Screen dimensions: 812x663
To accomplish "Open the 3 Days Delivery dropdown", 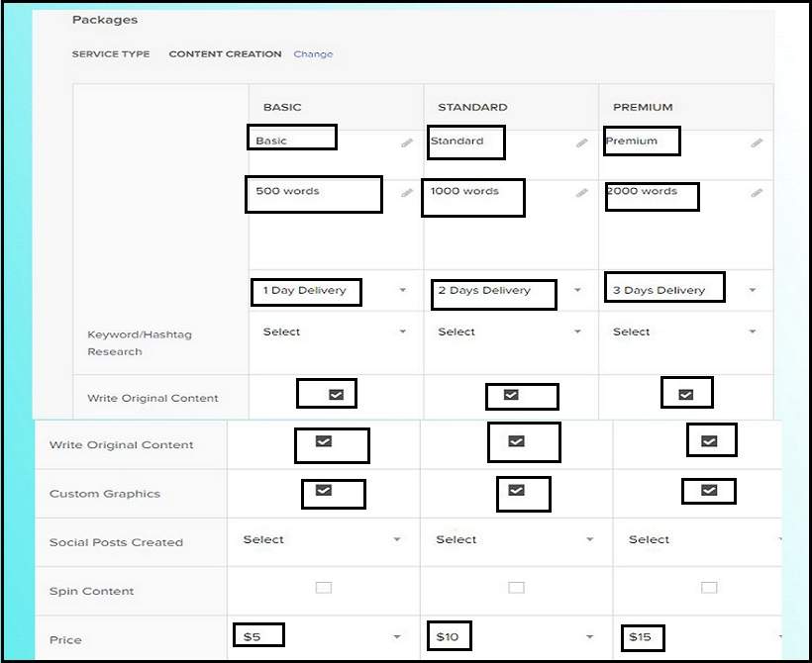I will [753, 291].
